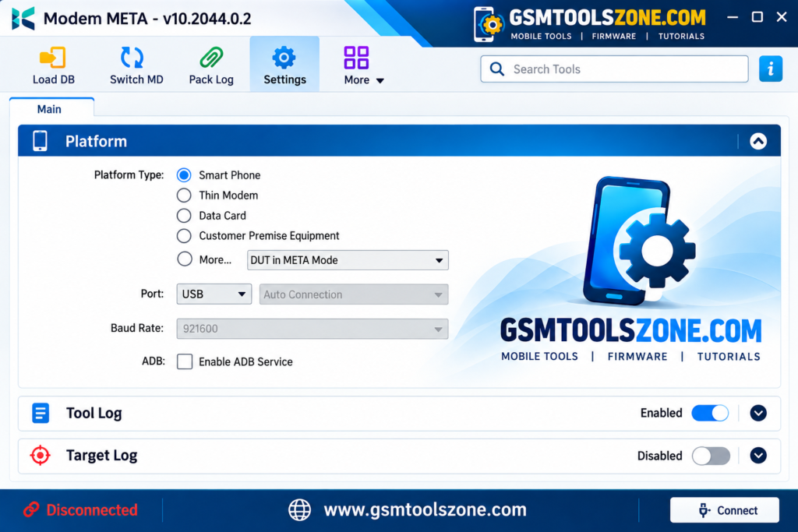Viewport: 798px width, 532px height.
Task: Click the Platform Type label
Action: (129, 175)
